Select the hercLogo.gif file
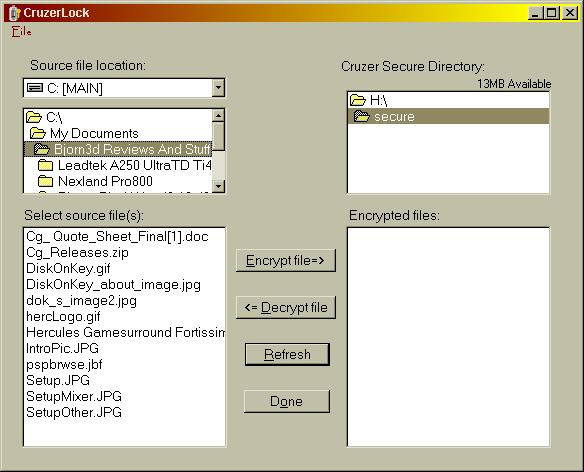 63,317
